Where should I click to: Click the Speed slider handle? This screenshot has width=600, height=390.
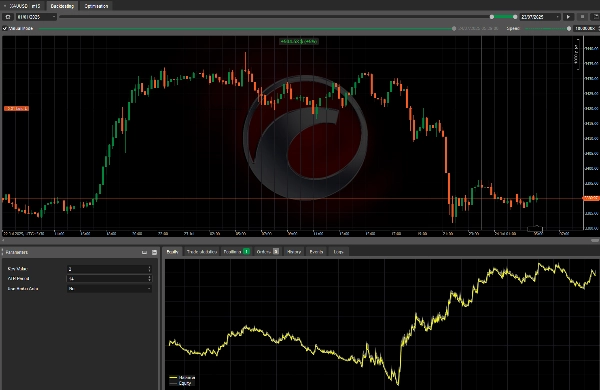click(x=569, y=28)
